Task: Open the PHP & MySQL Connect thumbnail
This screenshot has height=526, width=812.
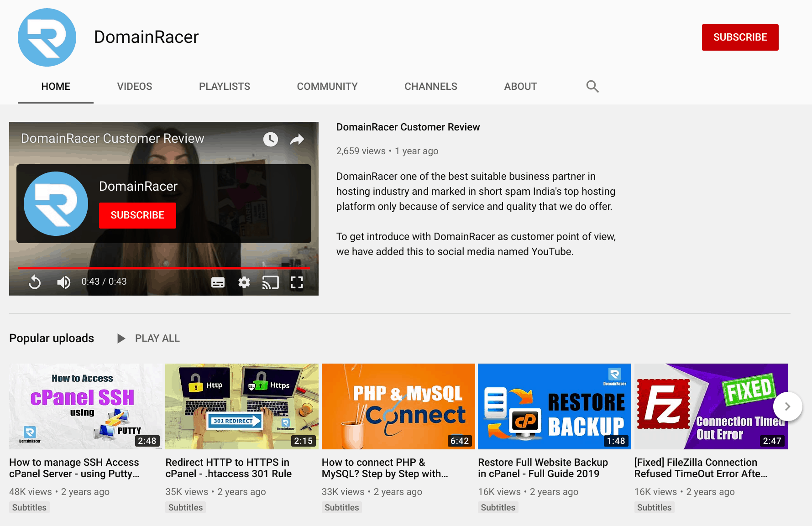Action: (398, 406)
